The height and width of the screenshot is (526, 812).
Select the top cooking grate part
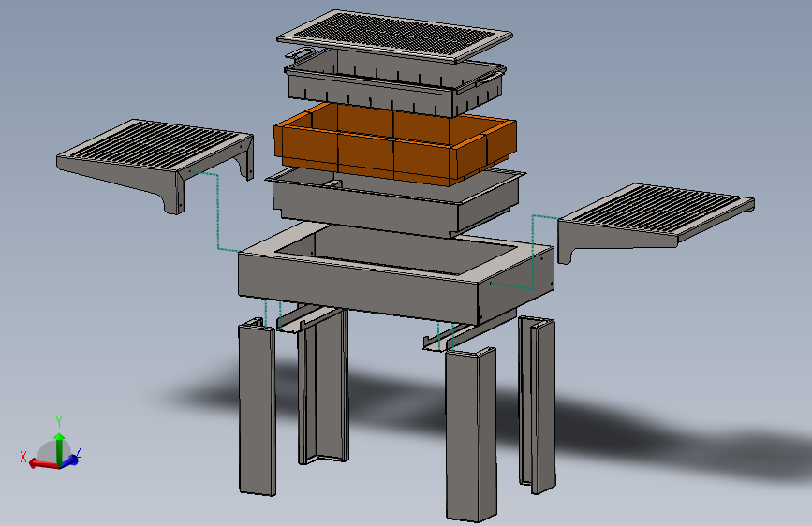point(394,36)
